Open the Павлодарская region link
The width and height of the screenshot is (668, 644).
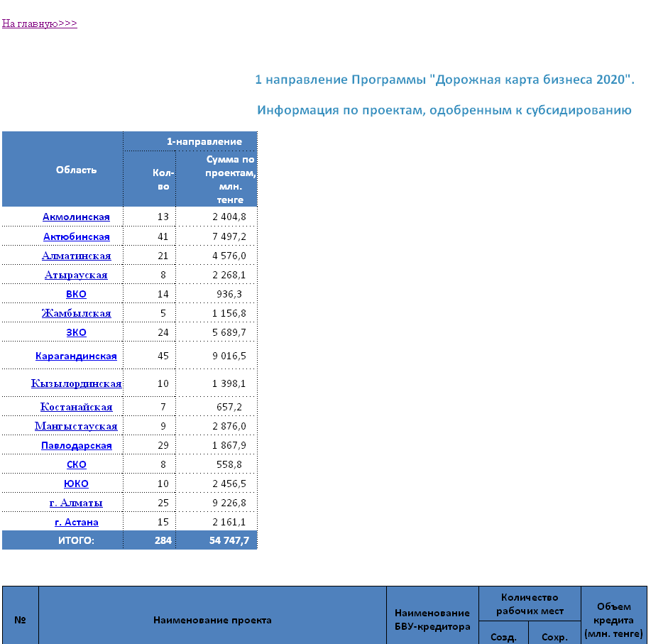[76, 445]
